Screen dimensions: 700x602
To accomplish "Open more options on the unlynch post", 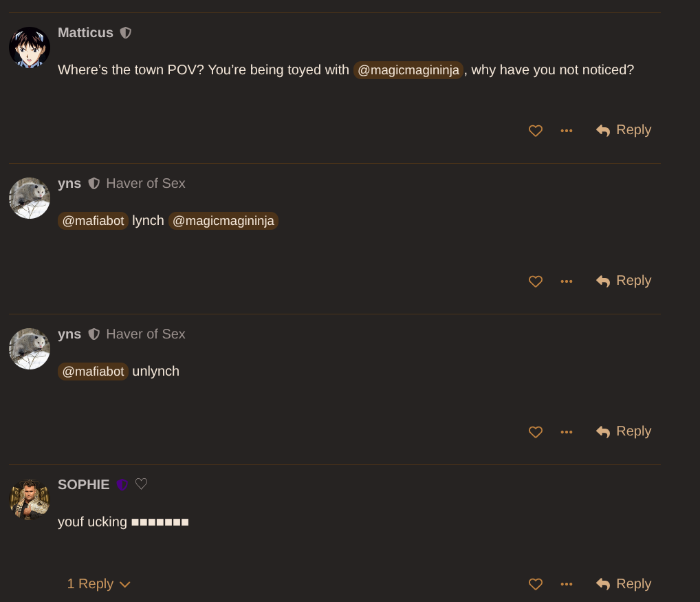I will tap(567, 432).
